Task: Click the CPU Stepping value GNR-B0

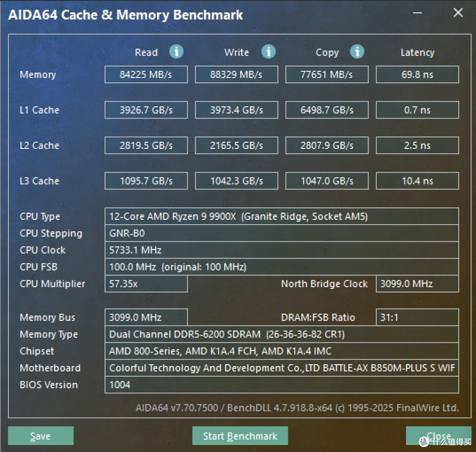Action: point(282,233)
